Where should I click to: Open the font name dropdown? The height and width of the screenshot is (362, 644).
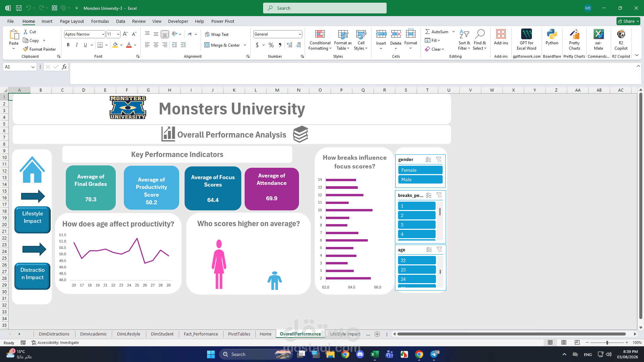coord(103,34)
